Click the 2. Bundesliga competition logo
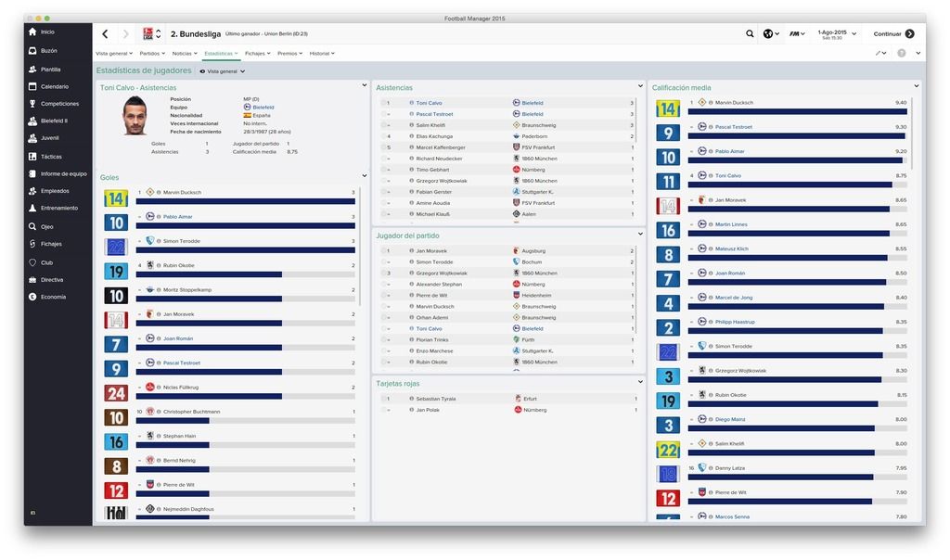Screen dimensions: 950x560 pyautogui.click(x=148, y=34)
